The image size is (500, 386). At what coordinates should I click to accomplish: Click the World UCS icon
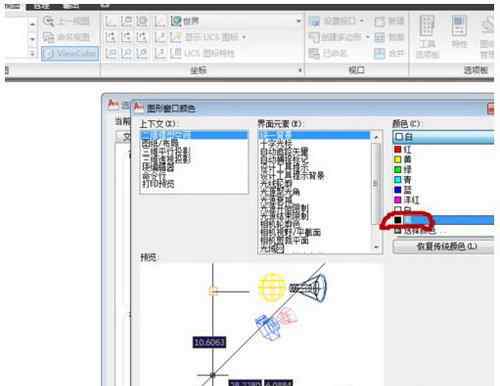[176, 21]
